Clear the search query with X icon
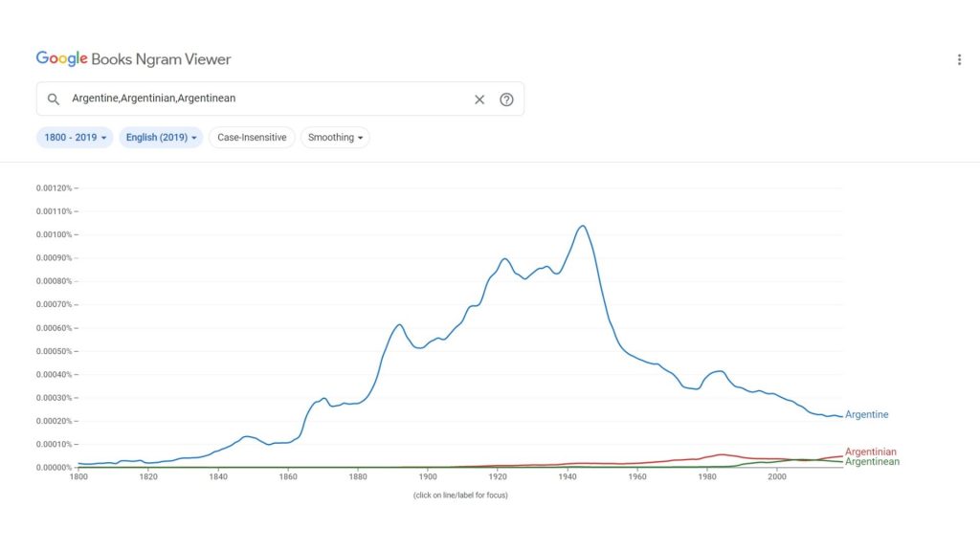Image resolution: width=980 pixels, height=551 pixels. (x=479, y=99)
